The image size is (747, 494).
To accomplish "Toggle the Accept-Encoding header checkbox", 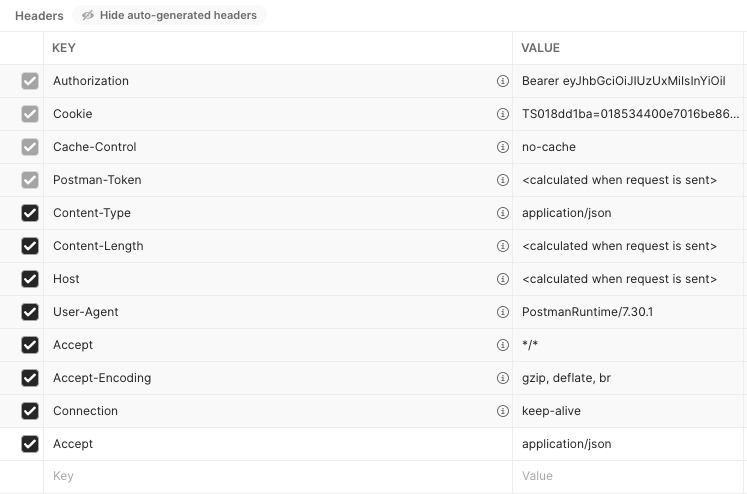I will coord(30,378).
